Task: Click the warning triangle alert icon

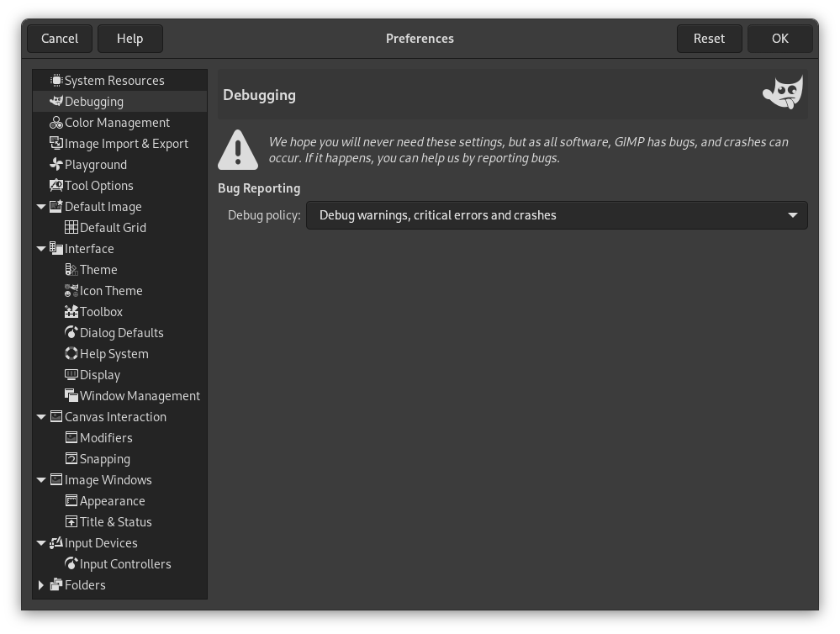Action: (238, 149)
